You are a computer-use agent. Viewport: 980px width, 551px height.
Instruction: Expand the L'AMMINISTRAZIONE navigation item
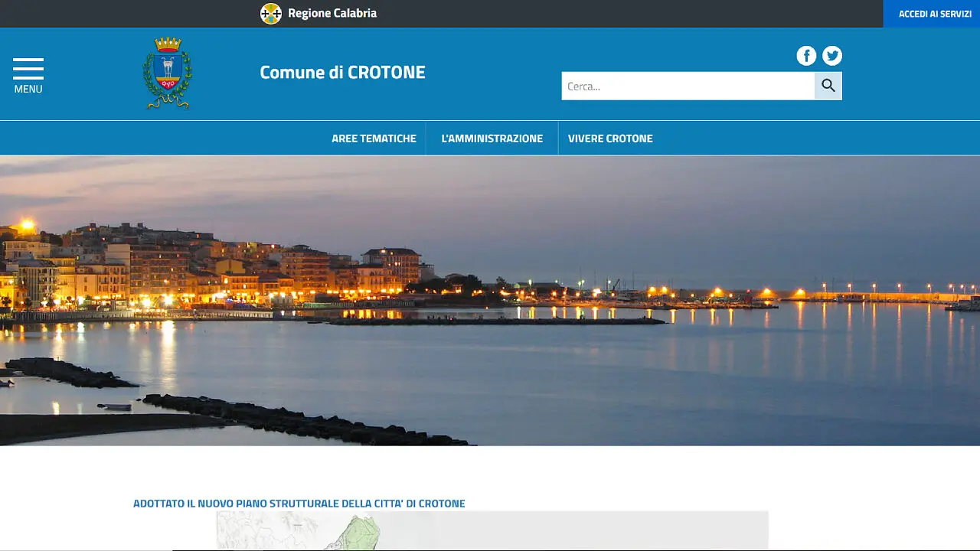point(492,139)
